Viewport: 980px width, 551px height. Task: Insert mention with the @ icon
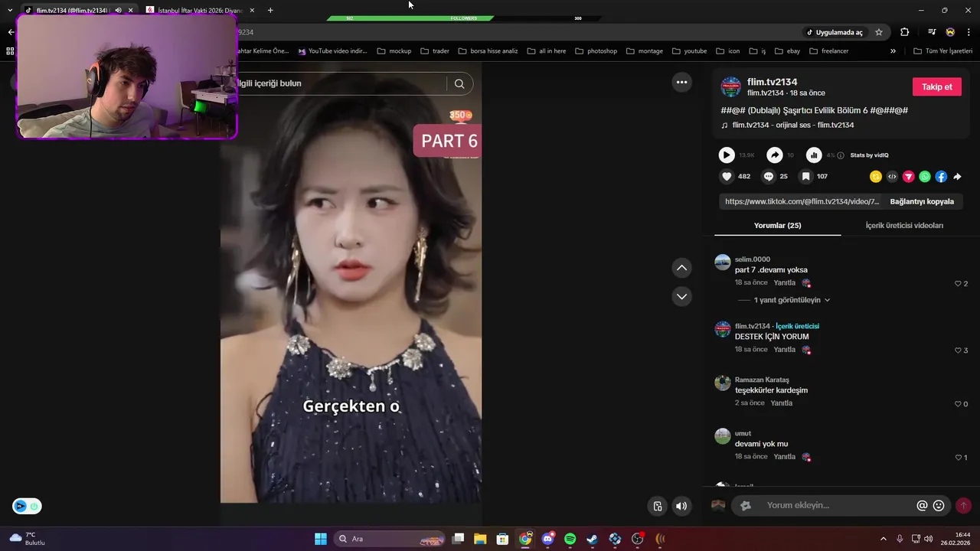(x=922, y=505)
